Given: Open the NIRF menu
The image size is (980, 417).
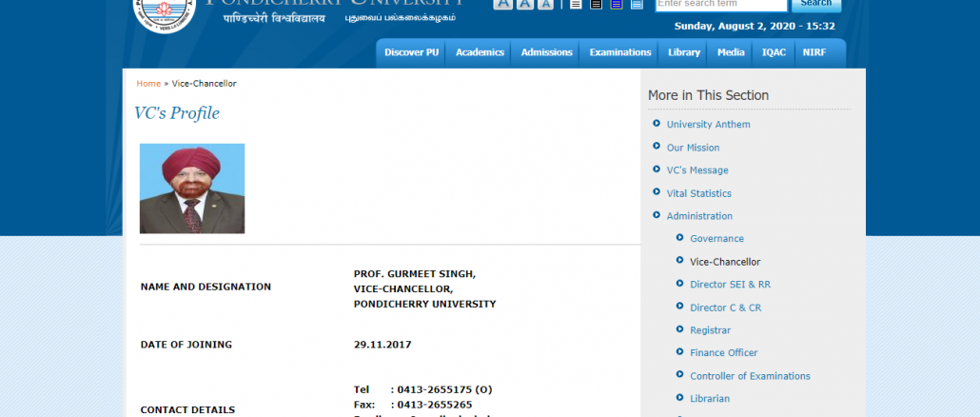Looking at the screenshot, I should coord(814,52).
